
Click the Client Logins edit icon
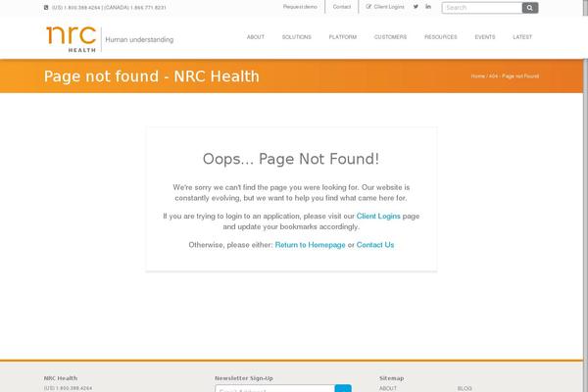[x=368, y=7]
